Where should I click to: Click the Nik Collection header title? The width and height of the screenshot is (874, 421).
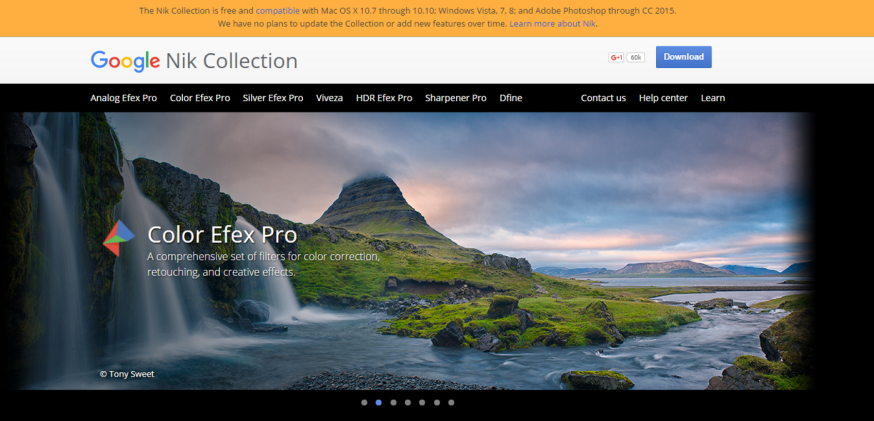click(x=231, y=61)
